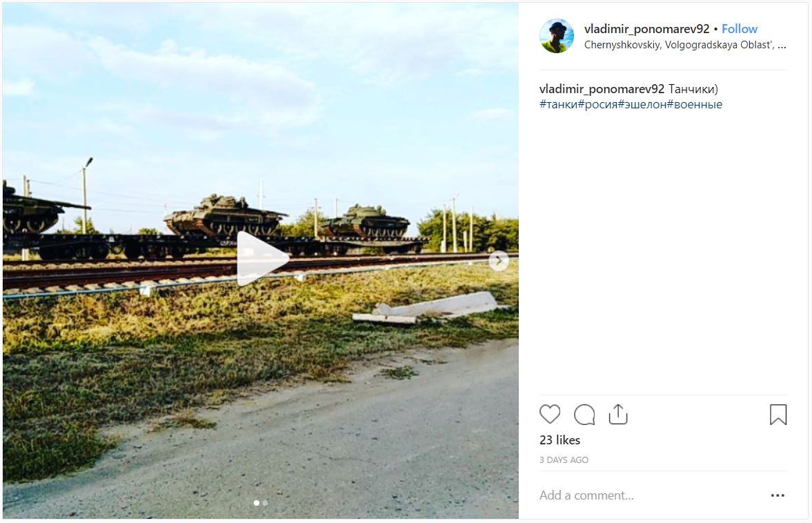The height and width of the screenshot is (523, 812).
Task: Open the three-dot more options menu
Action: [778, 495]
